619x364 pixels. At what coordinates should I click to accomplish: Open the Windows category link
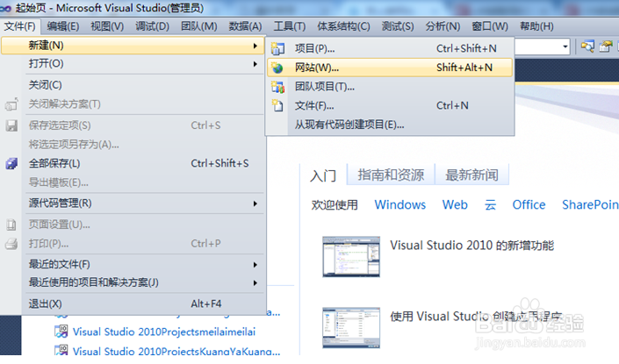click(x=399, y=205)
